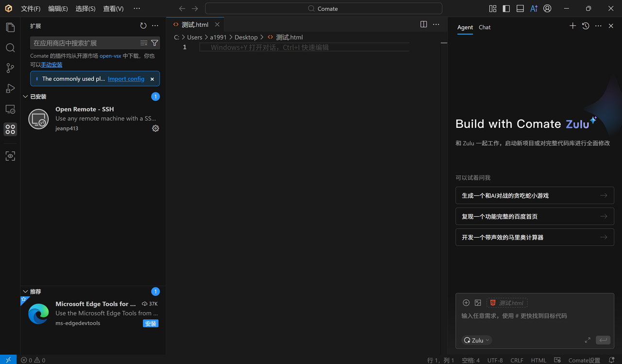Start a new Comate chat session

point(573,26)
